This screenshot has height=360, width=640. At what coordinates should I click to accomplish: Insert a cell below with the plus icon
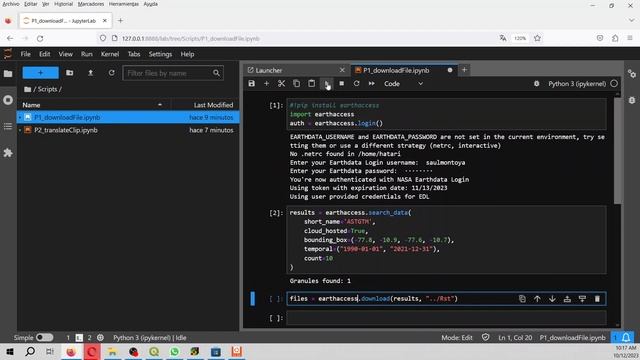pyautogui.click(x=267, y=84)
